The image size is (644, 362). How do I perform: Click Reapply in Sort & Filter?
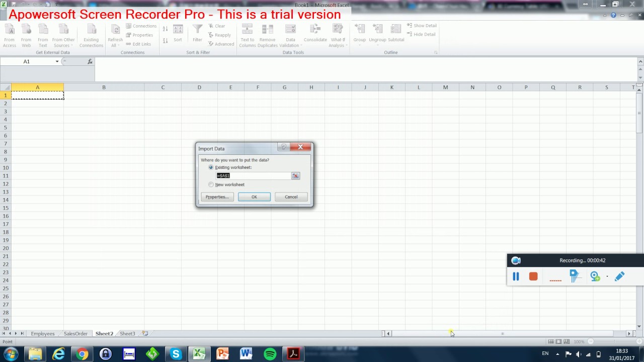220,35
